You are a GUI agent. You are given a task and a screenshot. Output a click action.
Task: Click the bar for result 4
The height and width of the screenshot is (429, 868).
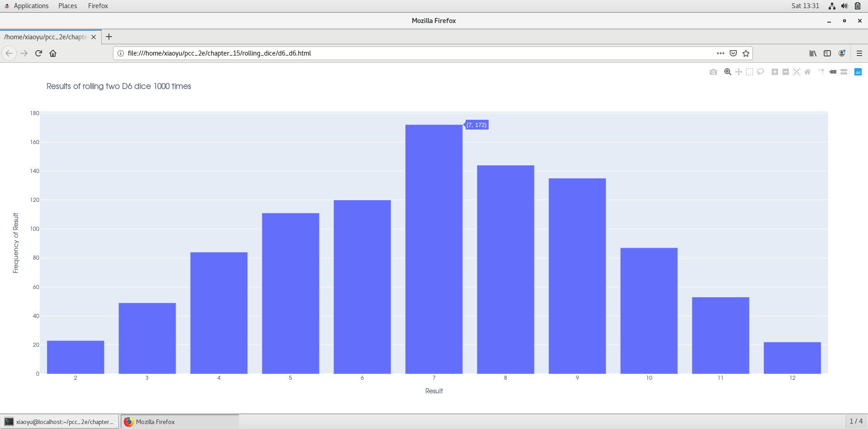pos(219,313)
